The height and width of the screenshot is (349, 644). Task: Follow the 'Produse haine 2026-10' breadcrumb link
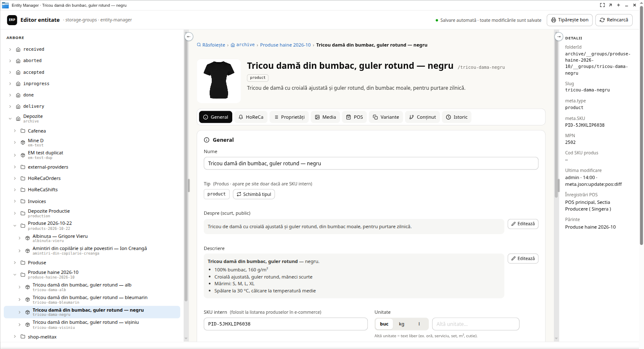point(286,45)
